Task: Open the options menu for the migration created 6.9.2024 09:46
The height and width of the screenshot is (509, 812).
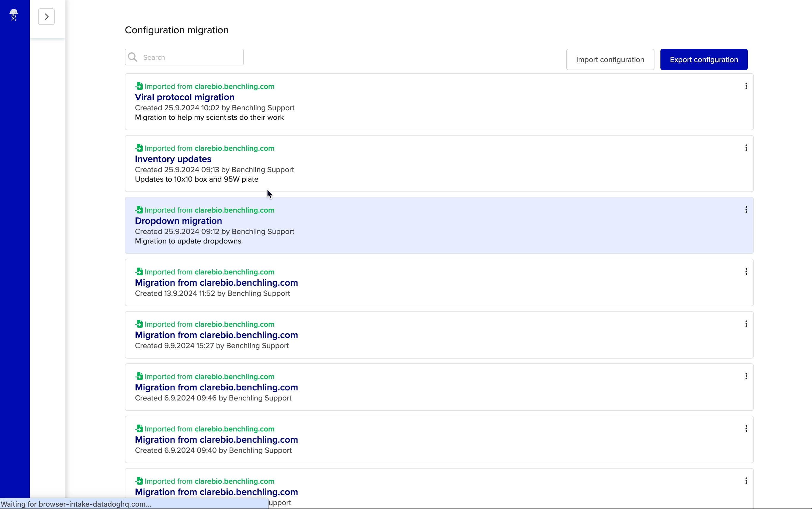Action: coord(746,376)
